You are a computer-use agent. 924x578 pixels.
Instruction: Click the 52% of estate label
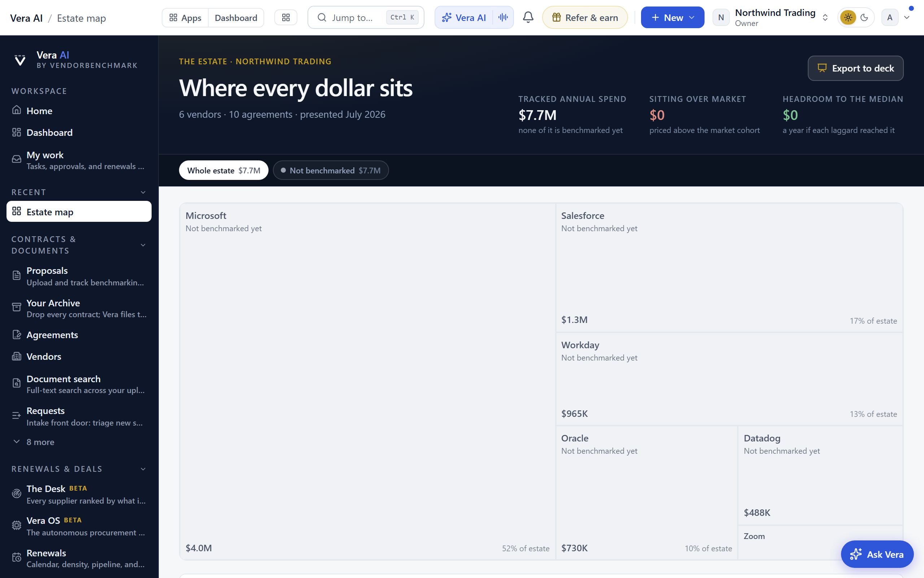click(x=526, y=548)
